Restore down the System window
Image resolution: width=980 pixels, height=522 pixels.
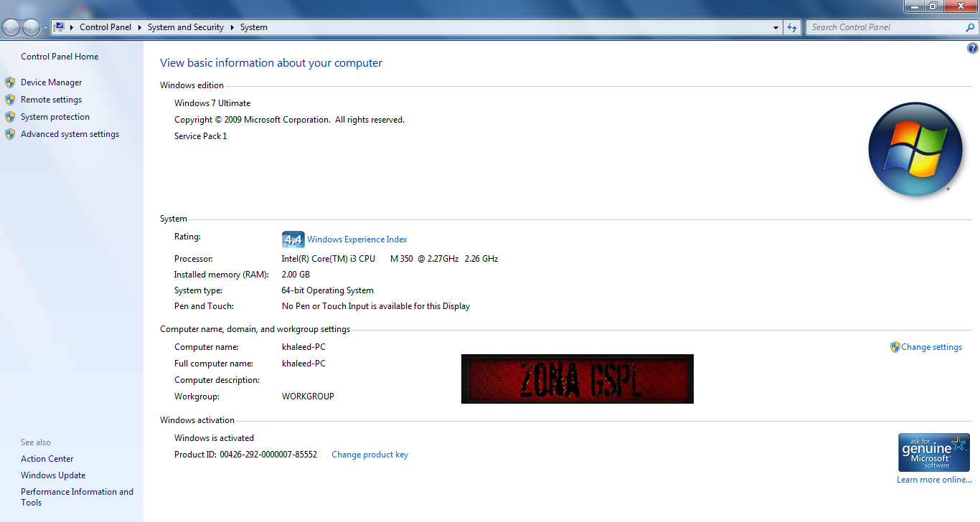(x=933, y=6)
